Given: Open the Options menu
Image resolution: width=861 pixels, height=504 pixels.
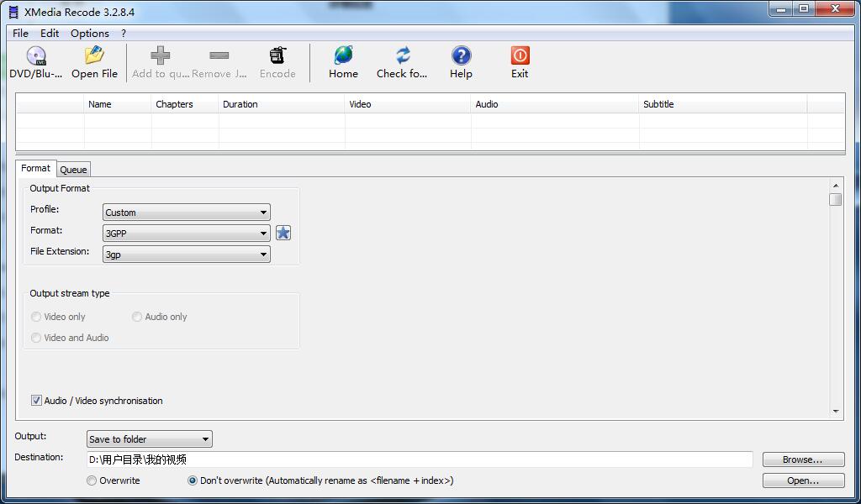Looking at the screenshot, I should pyautogui.click(x=89, y=33).
